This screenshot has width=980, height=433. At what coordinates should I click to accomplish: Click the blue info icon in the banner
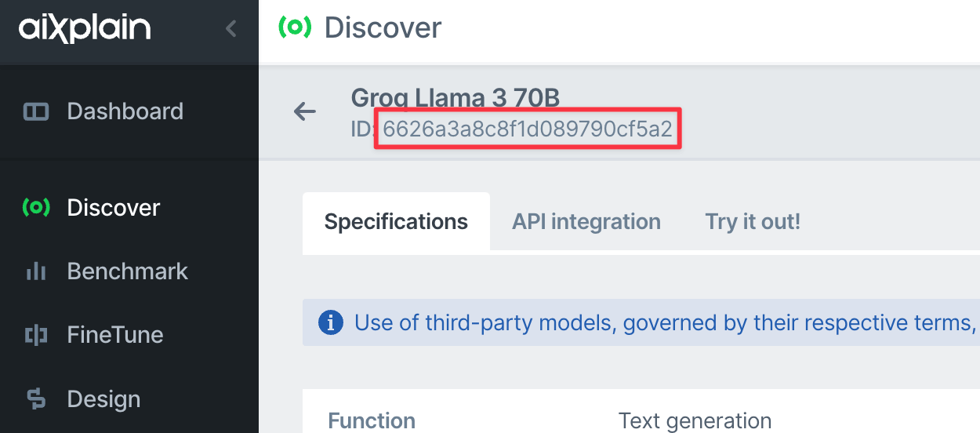(x=330, y=322)
